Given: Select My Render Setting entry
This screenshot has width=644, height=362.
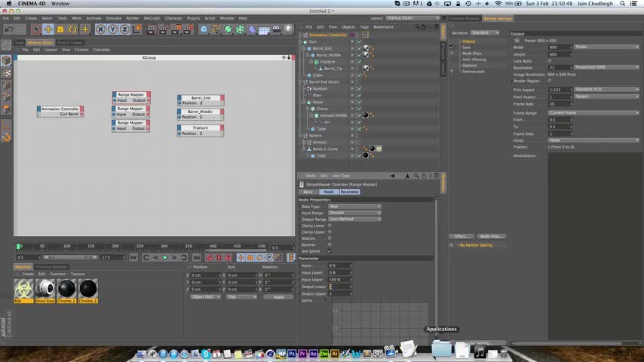Looking at the screenshot, I should (x=476, y=245).
